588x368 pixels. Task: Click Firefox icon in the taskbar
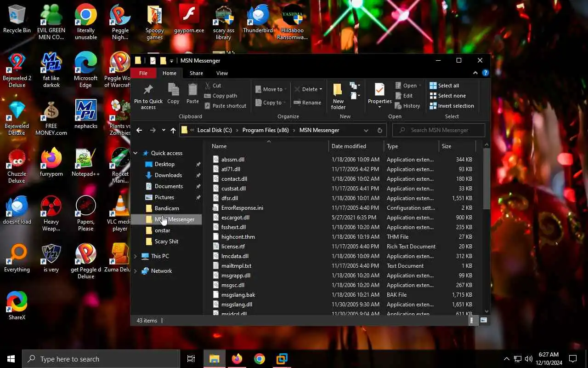[237, 359]
